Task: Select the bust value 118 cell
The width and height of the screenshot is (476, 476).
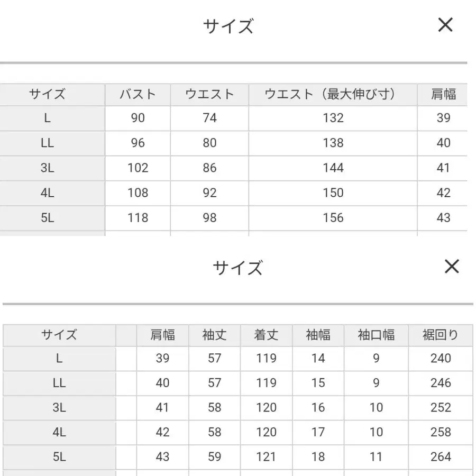Action: (138, 218)
